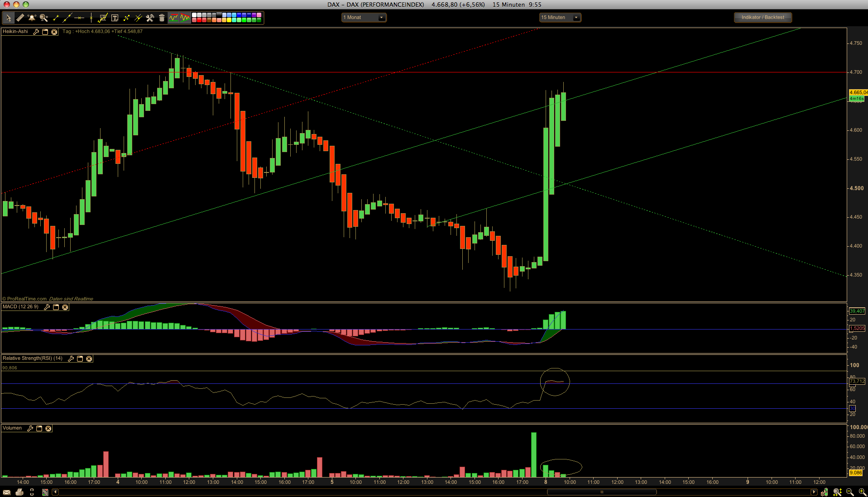Screen dimensions: 868x497
Task: Pick the white color swatch
Action: [x=194, y=15]
